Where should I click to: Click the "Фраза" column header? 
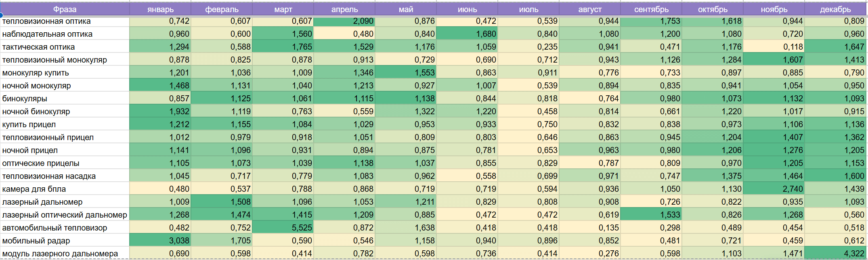[x=65, y=9]
